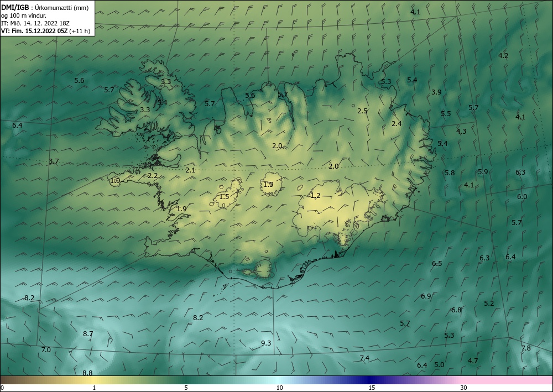Screen dimensions: 553x392
Task: Click the map value '7.8'
Action: (526, 348)
